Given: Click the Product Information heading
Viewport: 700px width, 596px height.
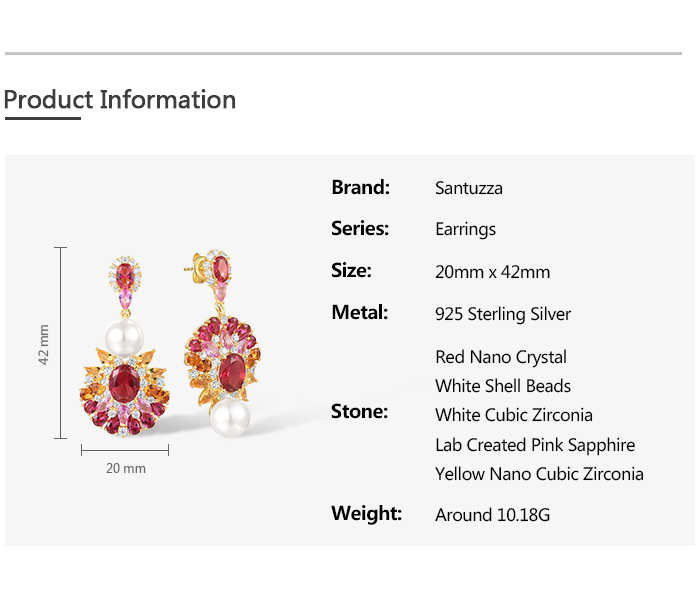Looking at the screenshot, I should point(120,100).
